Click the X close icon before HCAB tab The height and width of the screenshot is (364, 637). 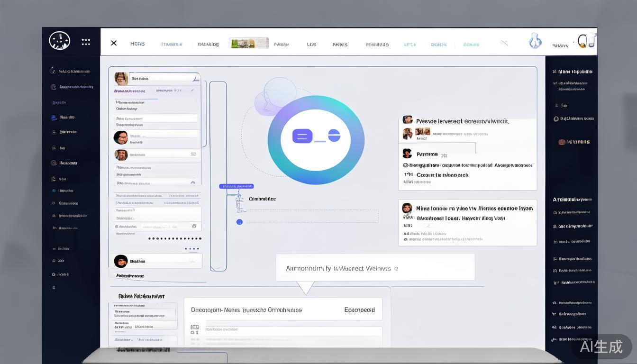click(114, 43)
